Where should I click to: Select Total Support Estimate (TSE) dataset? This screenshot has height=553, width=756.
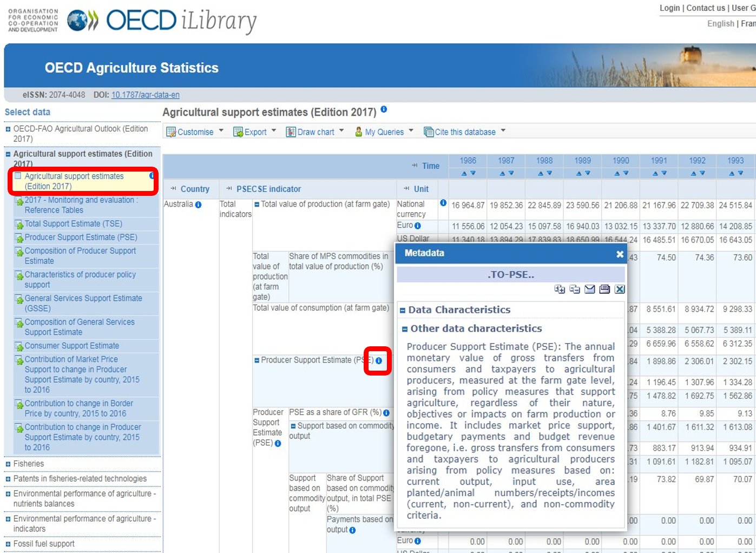(74, 223)
